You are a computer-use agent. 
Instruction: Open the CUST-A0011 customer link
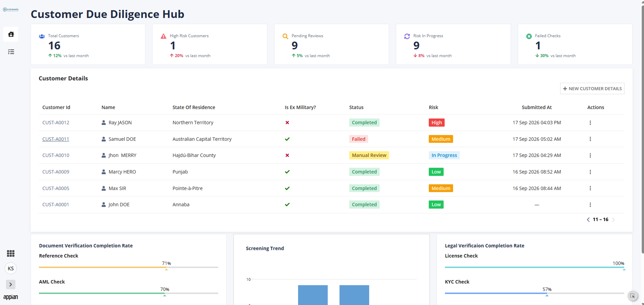[56, 139]
